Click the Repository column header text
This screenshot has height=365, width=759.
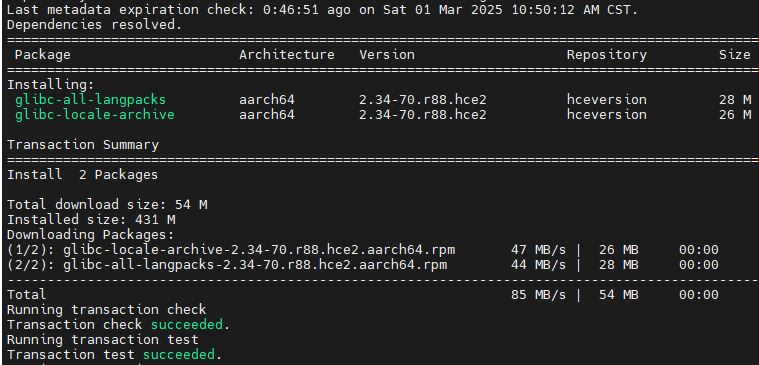[x=607, y=55]
